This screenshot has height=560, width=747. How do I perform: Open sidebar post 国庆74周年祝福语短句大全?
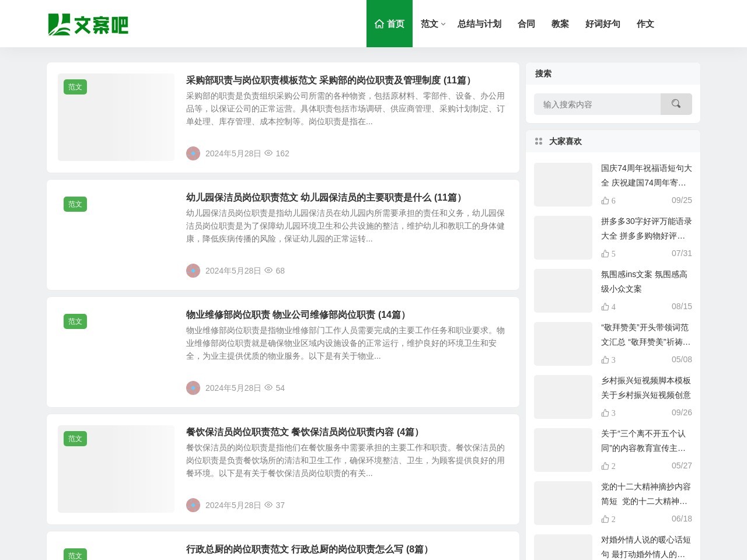647,175
